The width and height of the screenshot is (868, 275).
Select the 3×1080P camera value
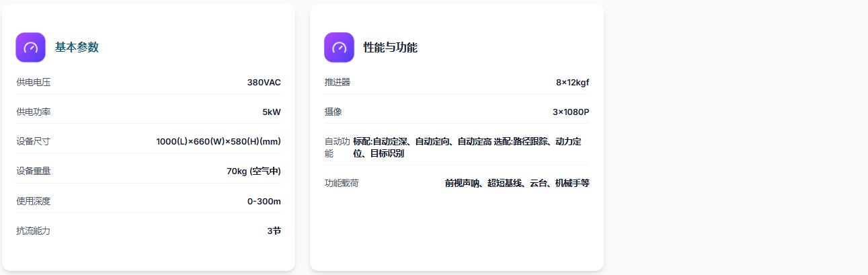pyautogui.click(x=571, y=112)
